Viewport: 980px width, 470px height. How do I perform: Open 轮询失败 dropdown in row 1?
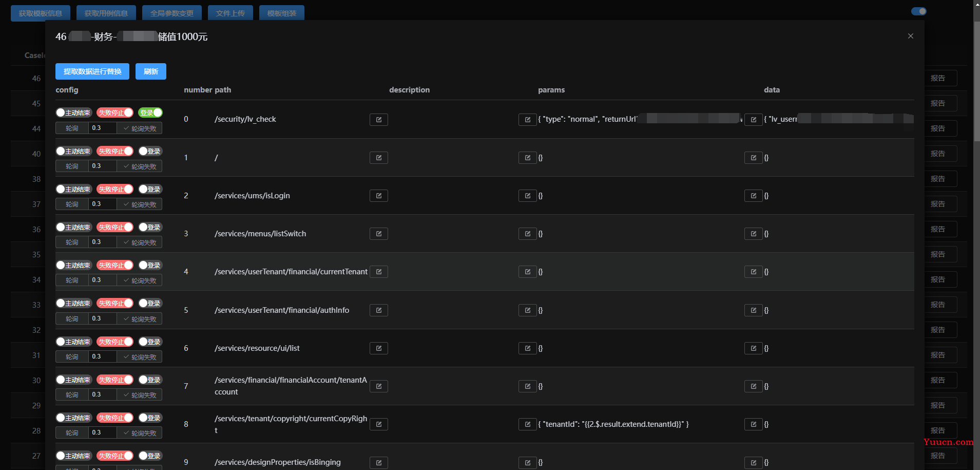pyautogui.click(x=140, y=166)
